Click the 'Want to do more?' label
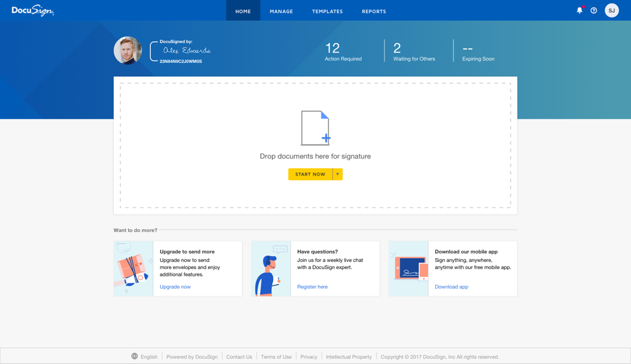 [x=135, y=230]
